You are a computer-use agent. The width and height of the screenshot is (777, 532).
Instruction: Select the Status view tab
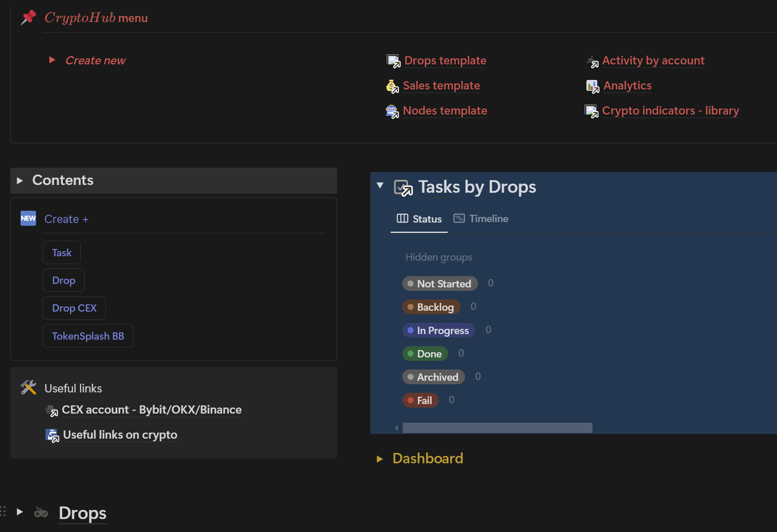[419, 219]
